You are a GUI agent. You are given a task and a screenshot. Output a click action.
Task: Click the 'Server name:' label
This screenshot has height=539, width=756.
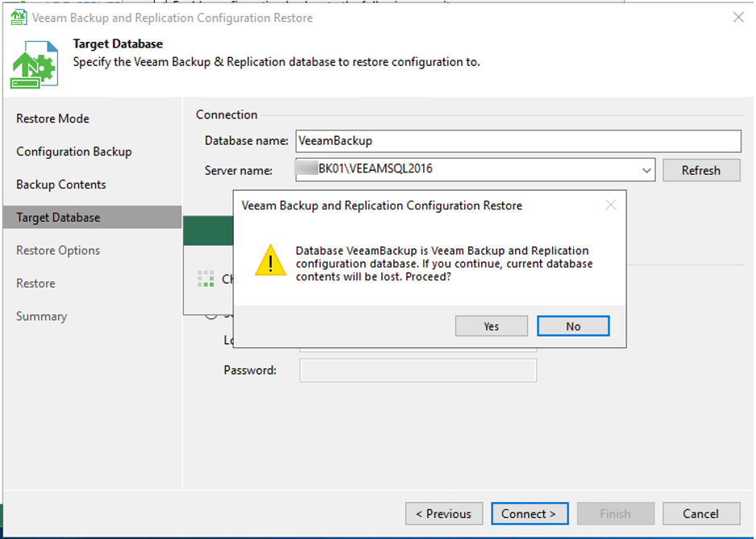coord(239,171)
